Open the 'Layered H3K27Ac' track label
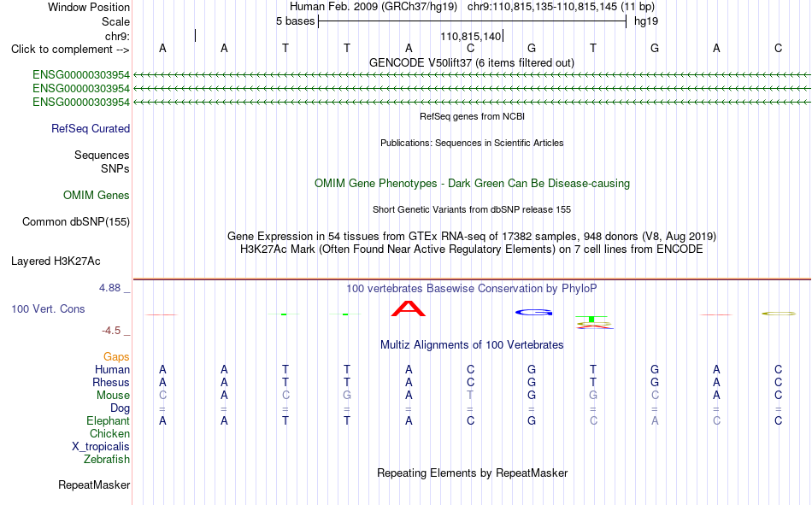 pos(56,261)
